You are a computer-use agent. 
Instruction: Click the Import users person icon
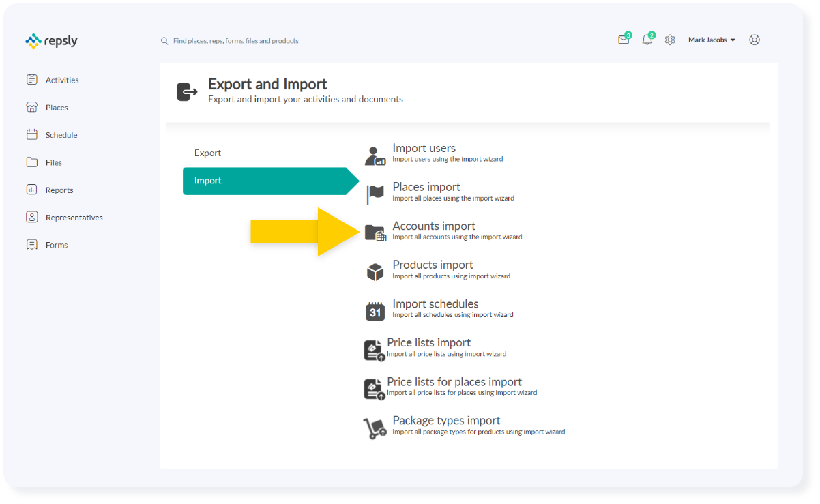click(x=375, y=156)
